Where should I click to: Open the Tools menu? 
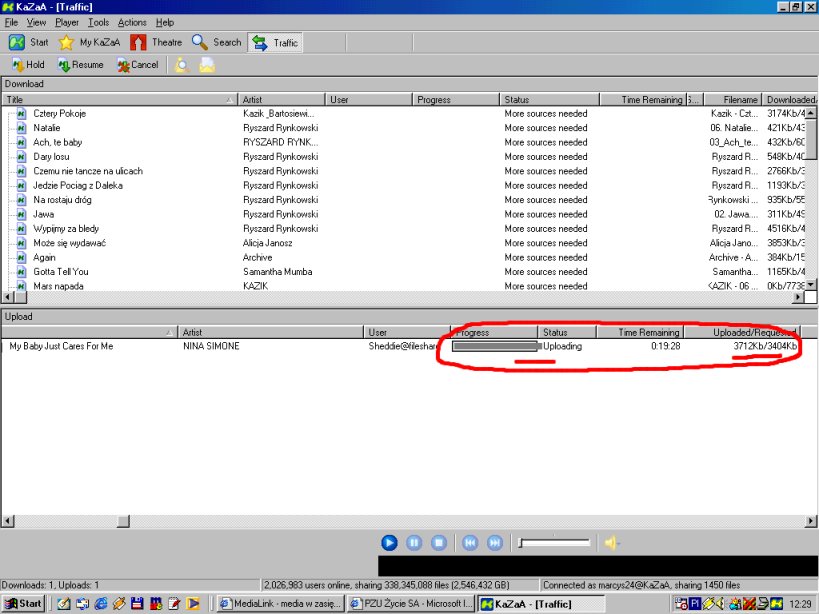pyautogui.click(x=98, y=22)
